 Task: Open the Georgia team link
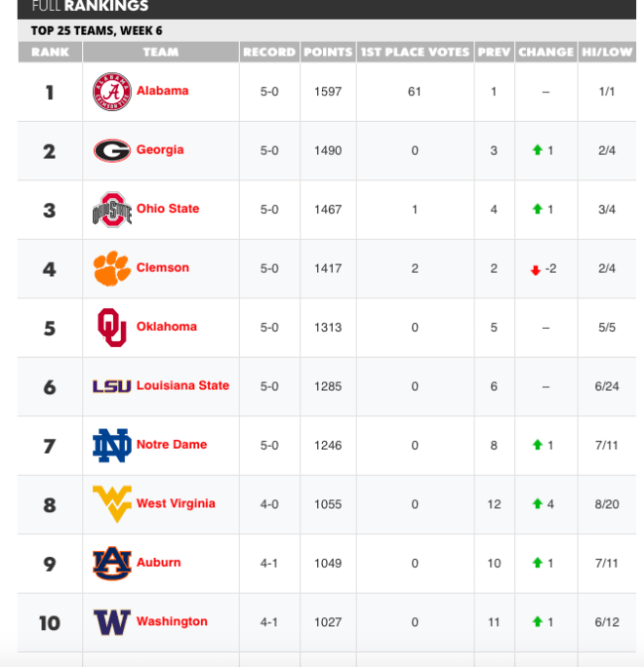pos(160,150)
